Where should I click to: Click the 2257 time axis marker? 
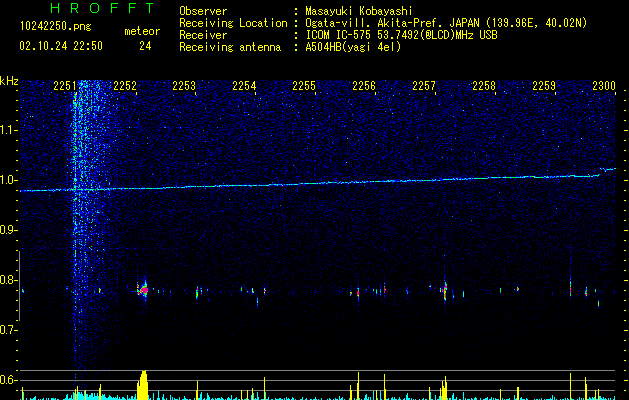pos(424,86)
